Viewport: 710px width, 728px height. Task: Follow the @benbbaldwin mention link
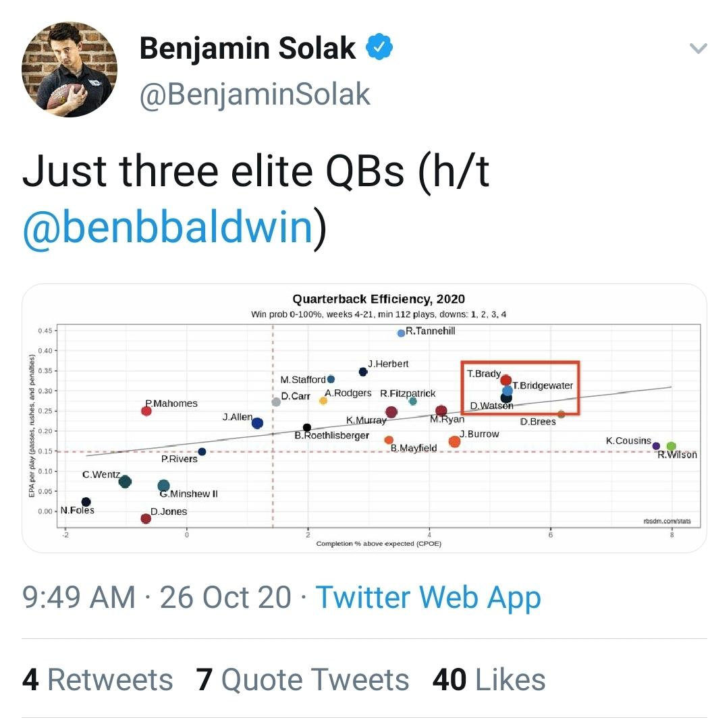tap(167, 227)
